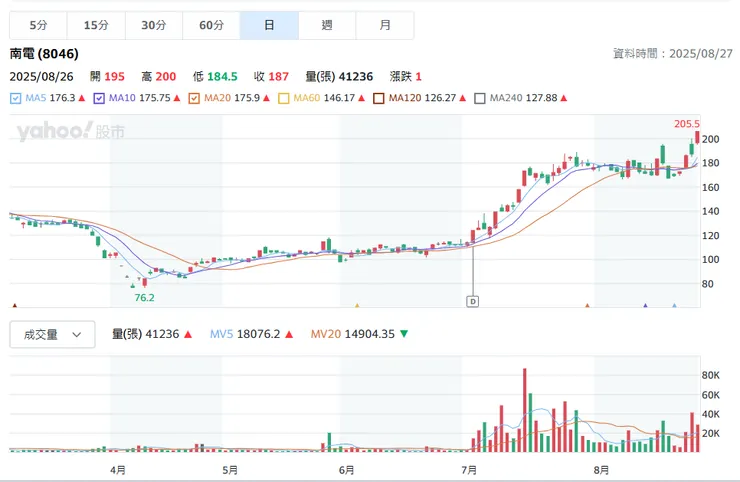Screen dimensions: 740x482
Task: Select the 15分 chart tab
Action: 96,25
